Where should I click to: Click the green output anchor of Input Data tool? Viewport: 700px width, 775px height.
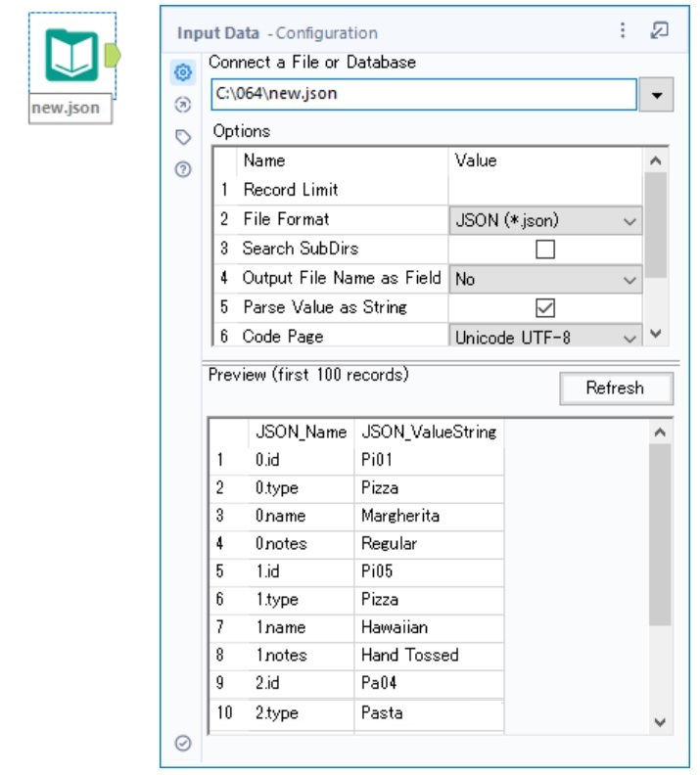pos(113,55)
